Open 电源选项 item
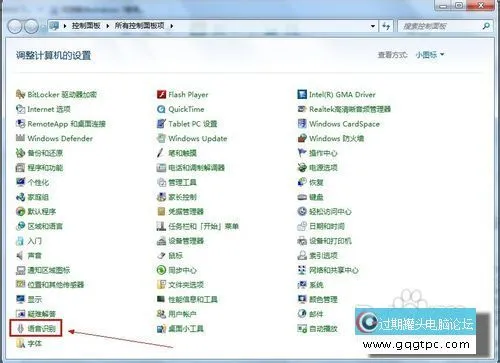 point(317,168)
